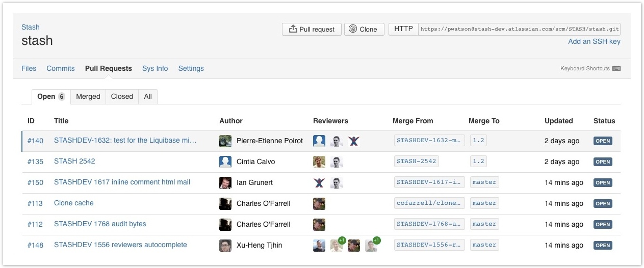
Task: Go to the Commits tab
Action: point(61,68)
